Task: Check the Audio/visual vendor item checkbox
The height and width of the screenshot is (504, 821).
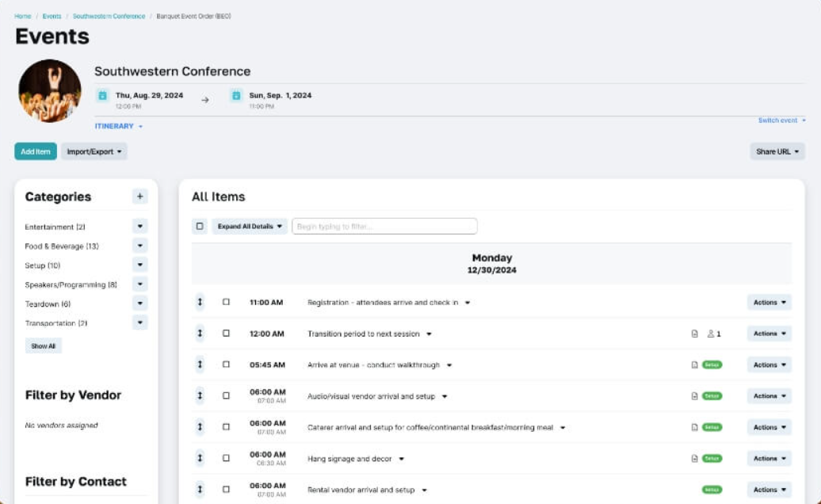Action: [226, 395]
